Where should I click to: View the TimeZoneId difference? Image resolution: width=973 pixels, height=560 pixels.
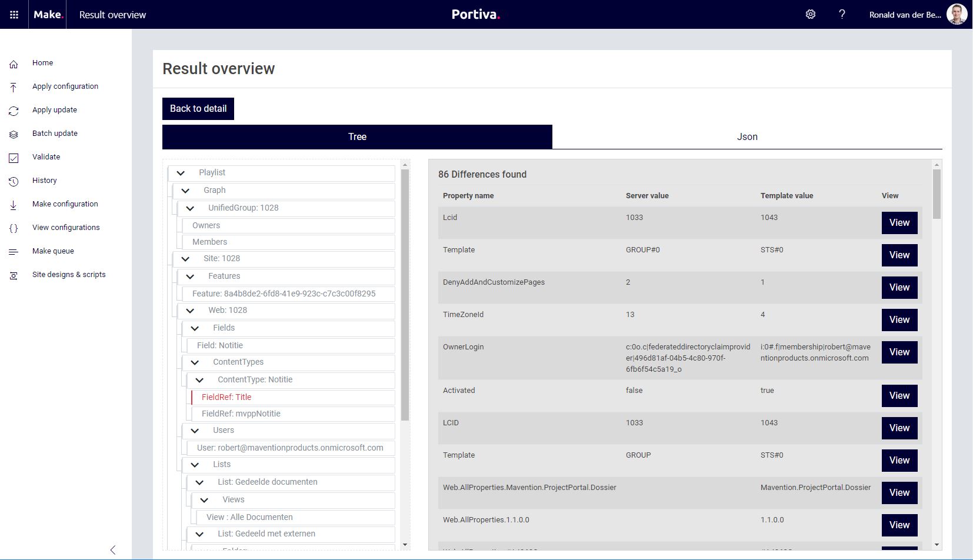899,320
